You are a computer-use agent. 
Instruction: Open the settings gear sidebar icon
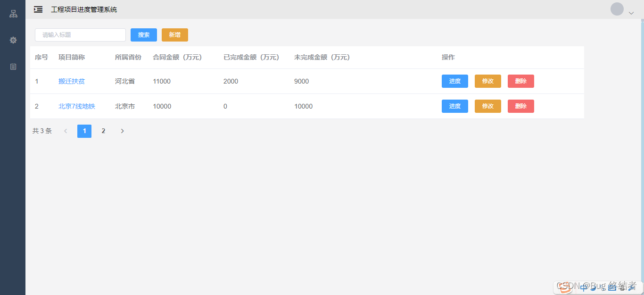tap(13, 40)
